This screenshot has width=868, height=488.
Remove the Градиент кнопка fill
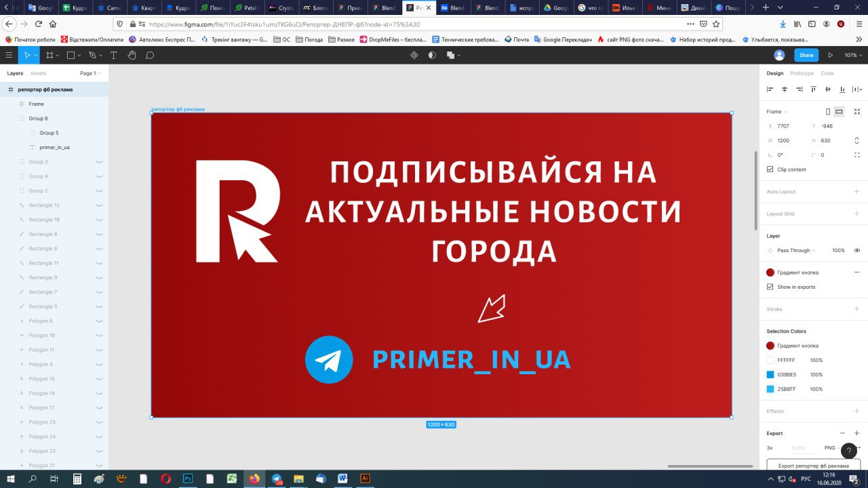click(857, 272)
